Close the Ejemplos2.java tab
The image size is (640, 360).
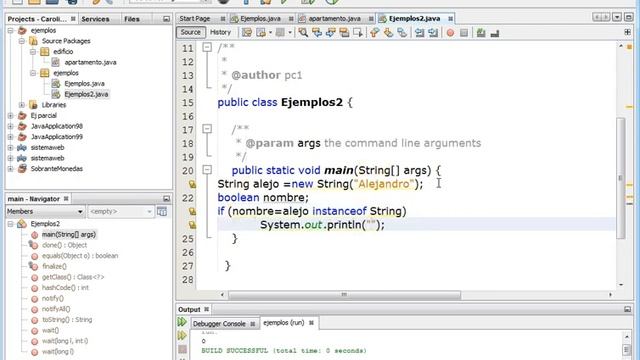pos(450,19)
